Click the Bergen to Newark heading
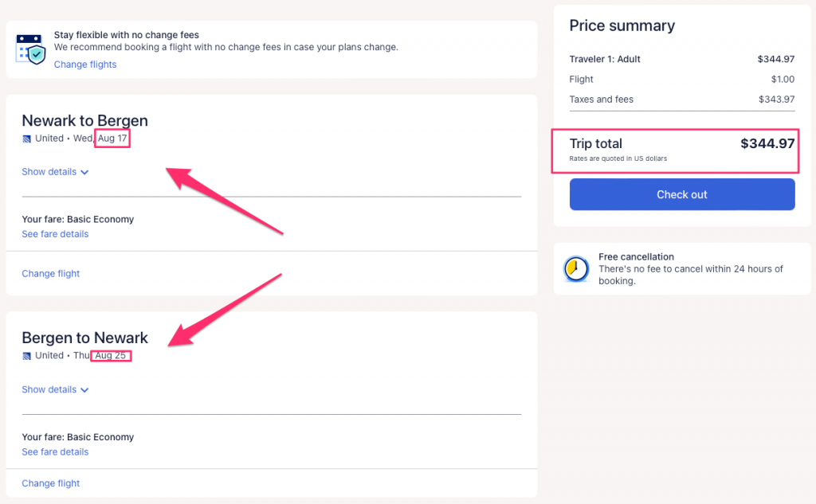Viewport: 816px width, 504px height. point(84,338)
